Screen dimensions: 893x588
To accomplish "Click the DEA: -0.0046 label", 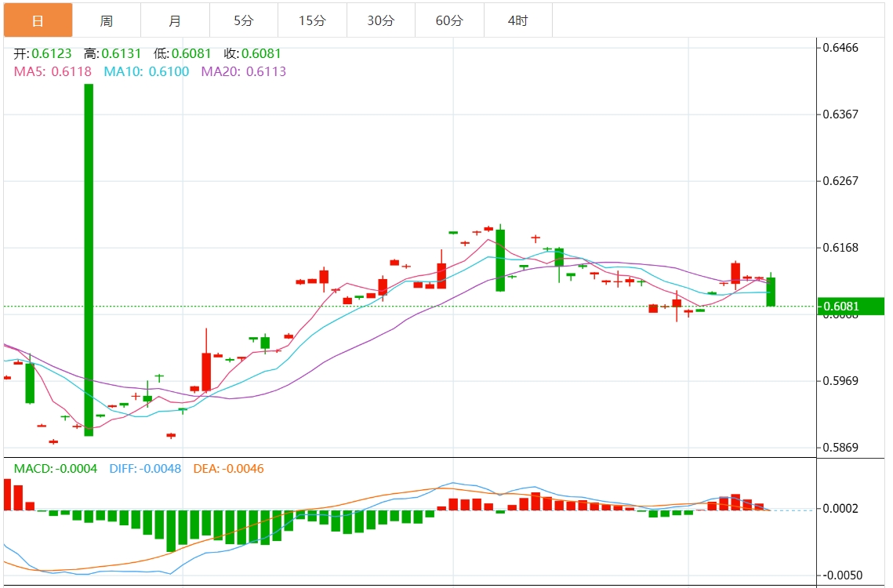I will (228, 469).
